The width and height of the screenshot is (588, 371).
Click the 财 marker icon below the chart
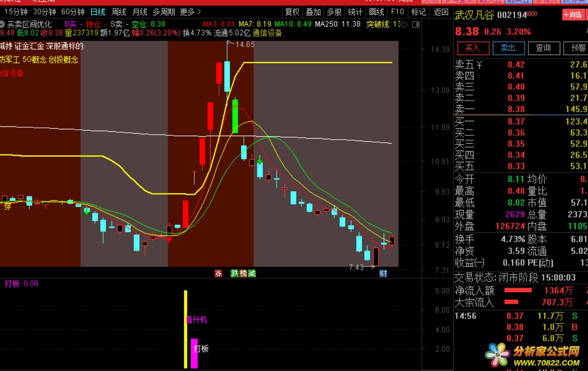point(383,273)
